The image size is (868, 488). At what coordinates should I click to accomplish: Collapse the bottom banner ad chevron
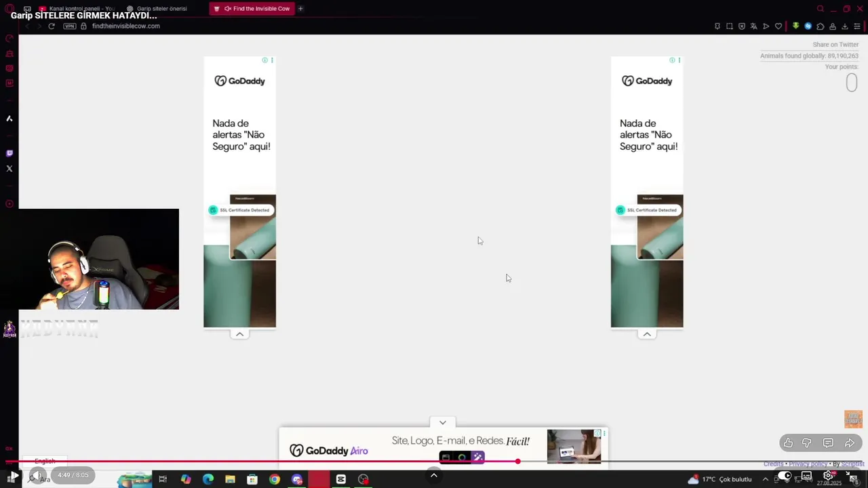pyautogui.click(x=442, y=422)
